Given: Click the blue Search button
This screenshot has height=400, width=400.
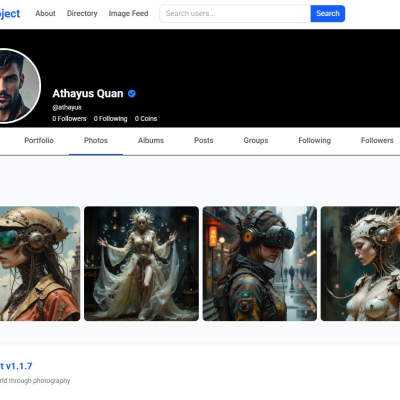Looking at the screenshot, I should (x=328, y=14).
